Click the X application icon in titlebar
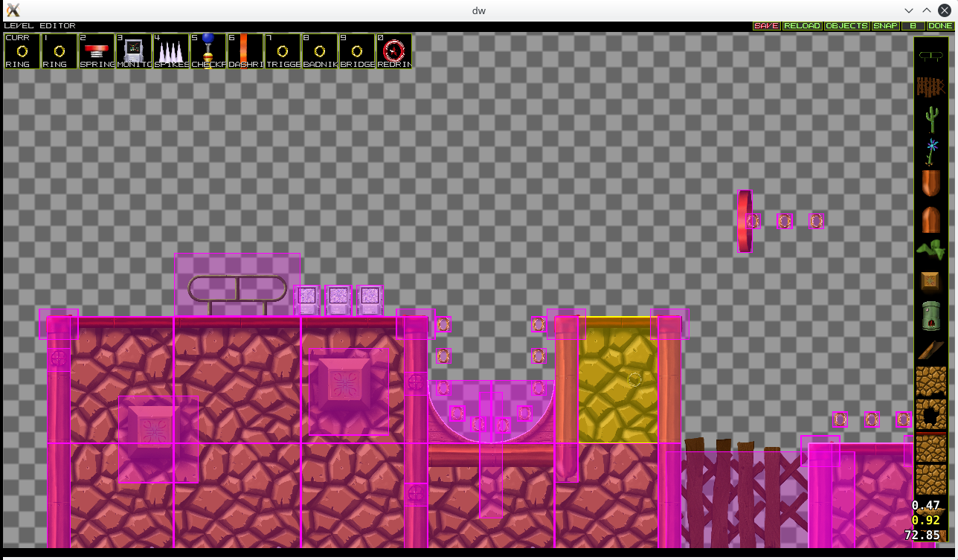This screenshot has width=958, height=560. 13,10
